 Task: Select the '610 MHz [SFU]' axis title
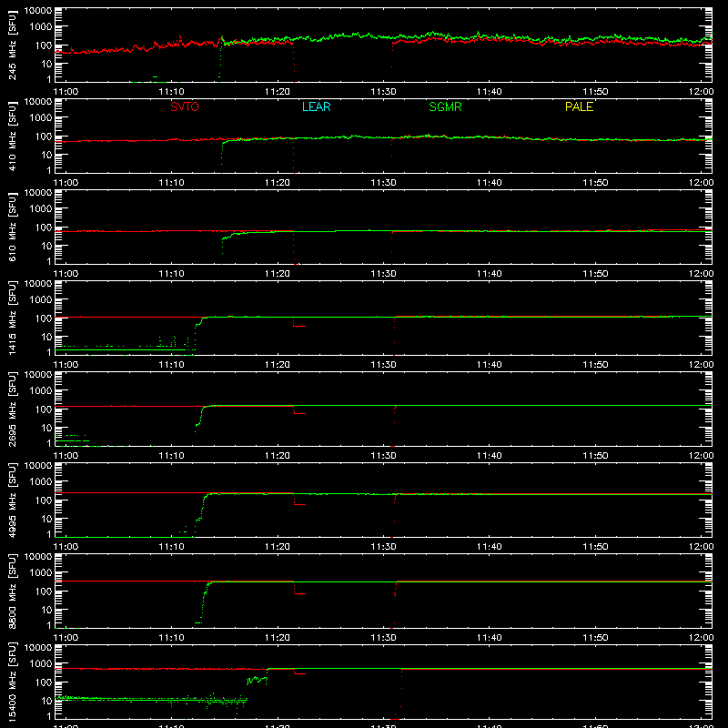[x=13, y=227]
